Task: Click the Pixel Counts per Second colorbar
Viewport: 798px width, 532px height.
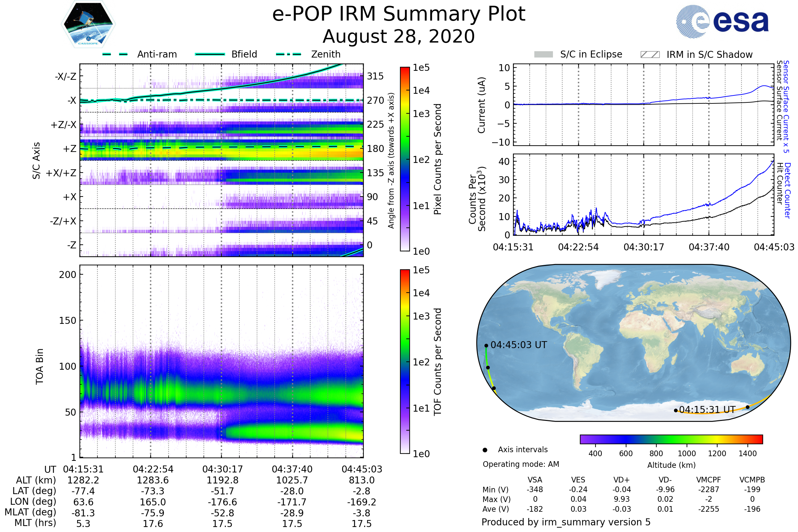Action: pyautogui.click(x=405, y=159)
